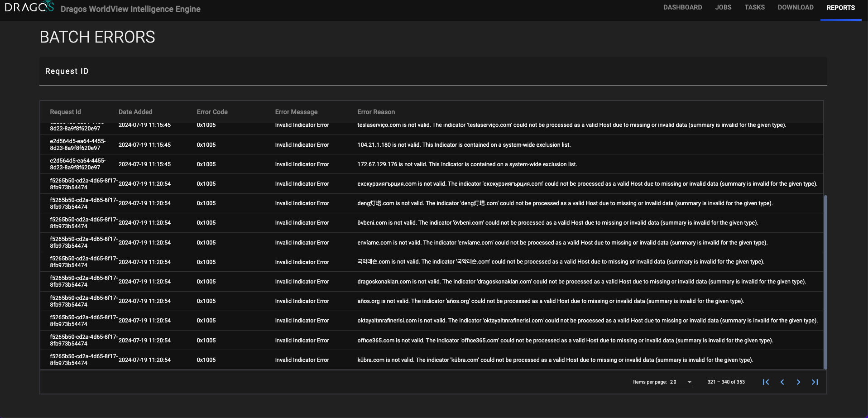868x418 pixels.
Task: Select the Reports tab
Action: pos(840,8)
